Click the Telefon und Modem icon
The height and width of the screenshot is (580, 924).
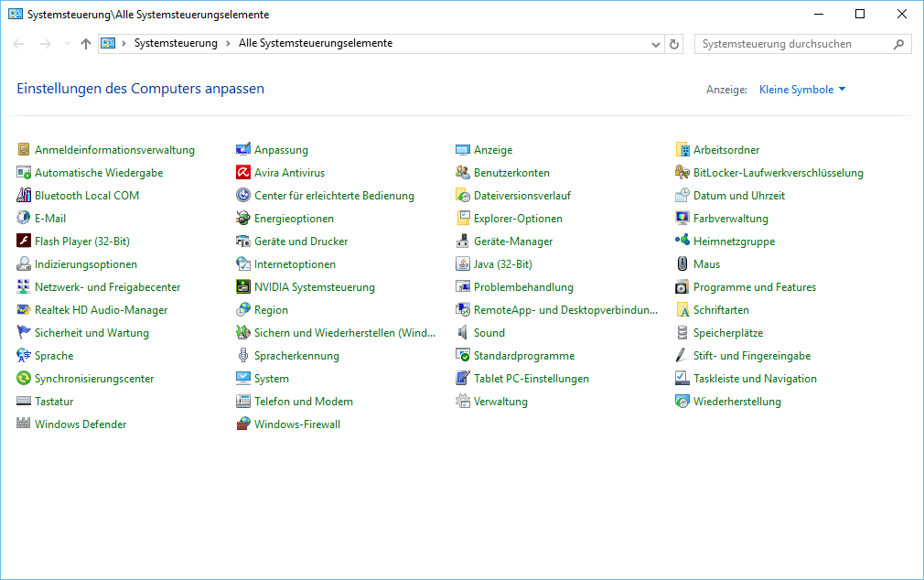click(242, 402)
